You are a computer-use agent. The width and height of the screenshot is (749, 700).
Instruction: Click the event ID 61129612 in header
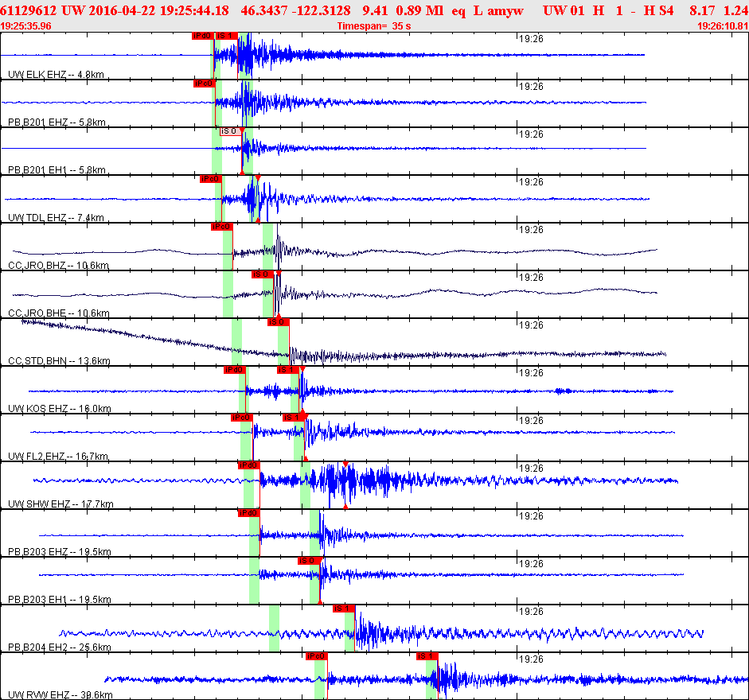click(x=30, y=10)
